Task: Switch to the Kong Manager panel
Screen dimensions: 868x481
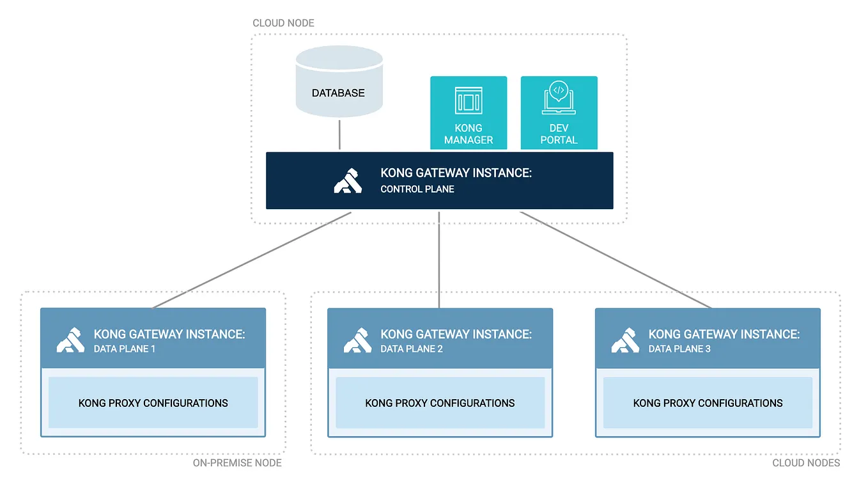Action: (x=469, y=113)
